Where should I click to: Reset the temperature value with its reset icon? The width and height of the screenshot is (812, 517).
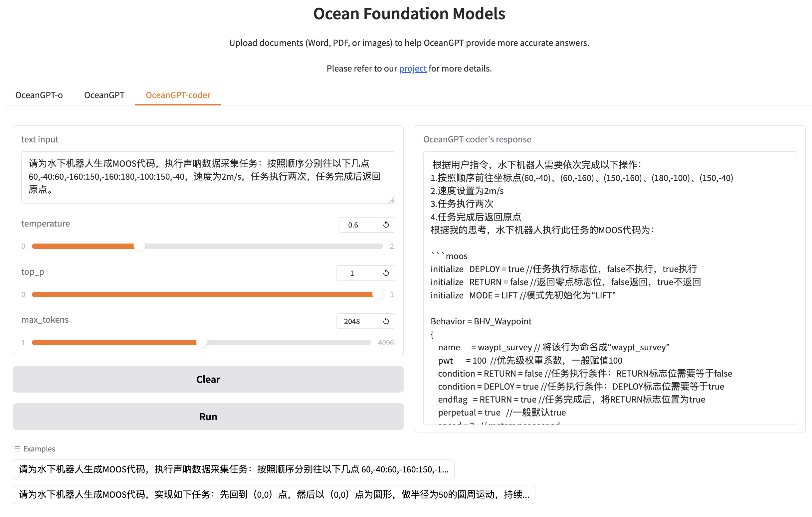(386, 225)
